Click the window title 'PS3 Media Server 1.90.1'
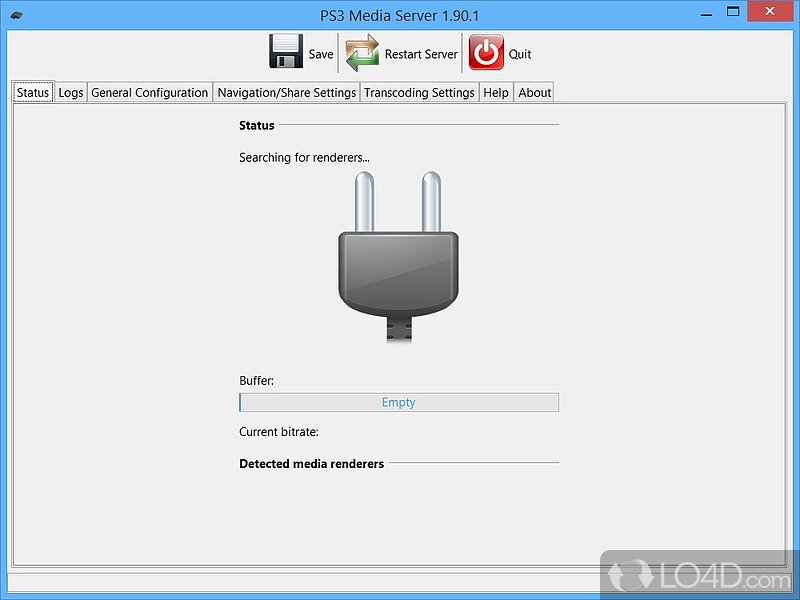 coord(399,16)
